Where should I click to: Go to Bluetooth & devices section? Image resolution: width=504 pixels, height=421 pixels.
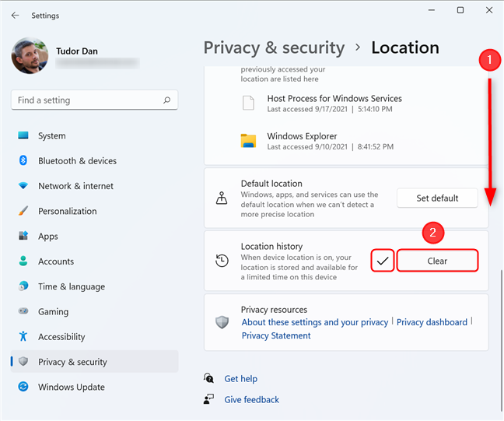[x=95, y=161]
